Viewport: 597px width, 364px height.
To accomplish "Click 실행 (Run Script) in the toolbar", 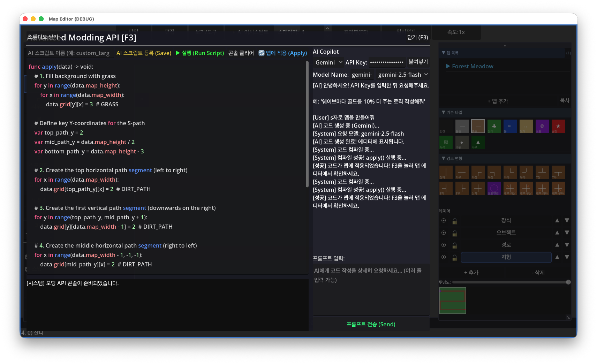I will tap(200, 53).
